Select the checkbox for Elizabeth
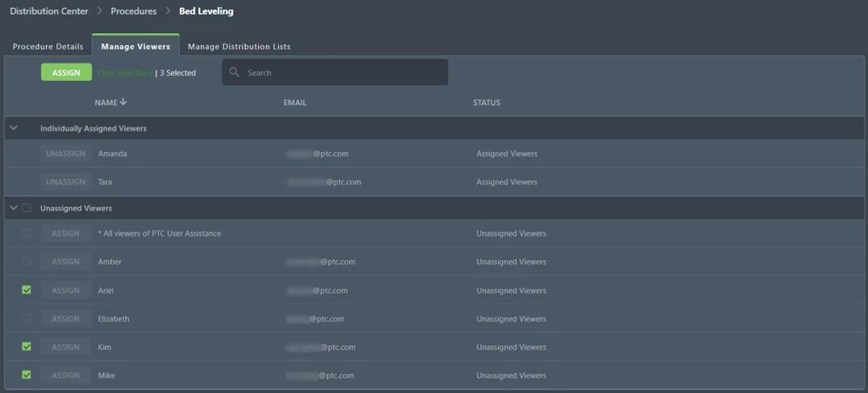The image size is (868, 393). 26,319
